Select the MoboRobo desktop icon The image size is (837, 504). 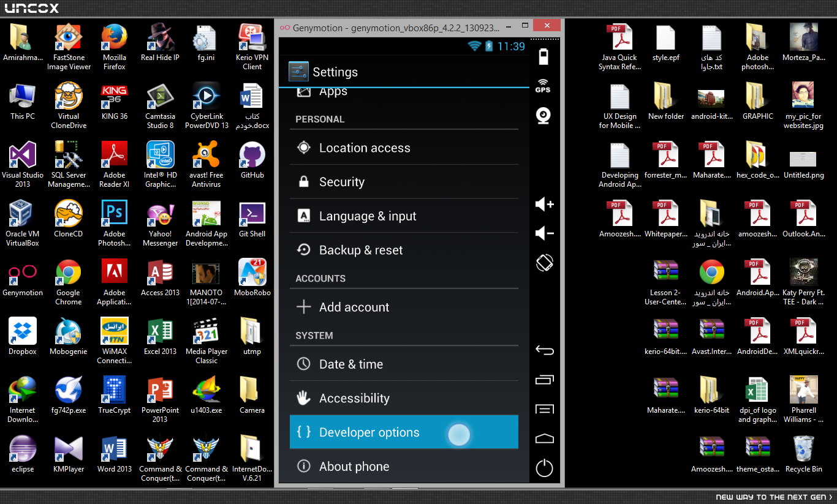(252, 278)
